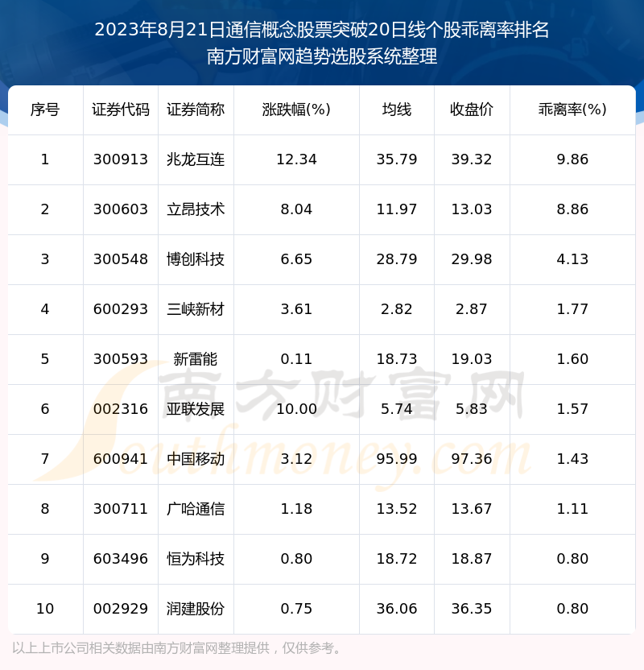This screenshot has width=644, height=670.
Task: Click the 2.87 closing price
Action: (x=472, y=309)
